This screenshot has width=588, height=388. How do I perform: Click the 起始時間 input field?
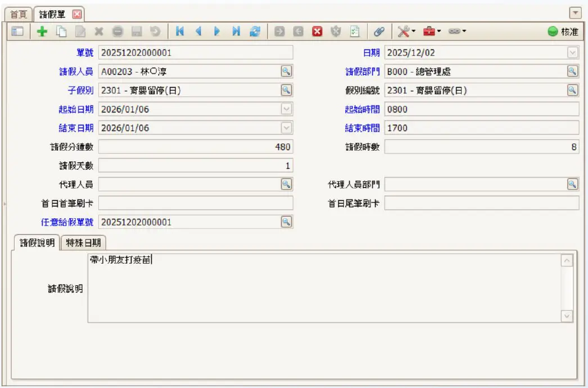pos(481,109)
